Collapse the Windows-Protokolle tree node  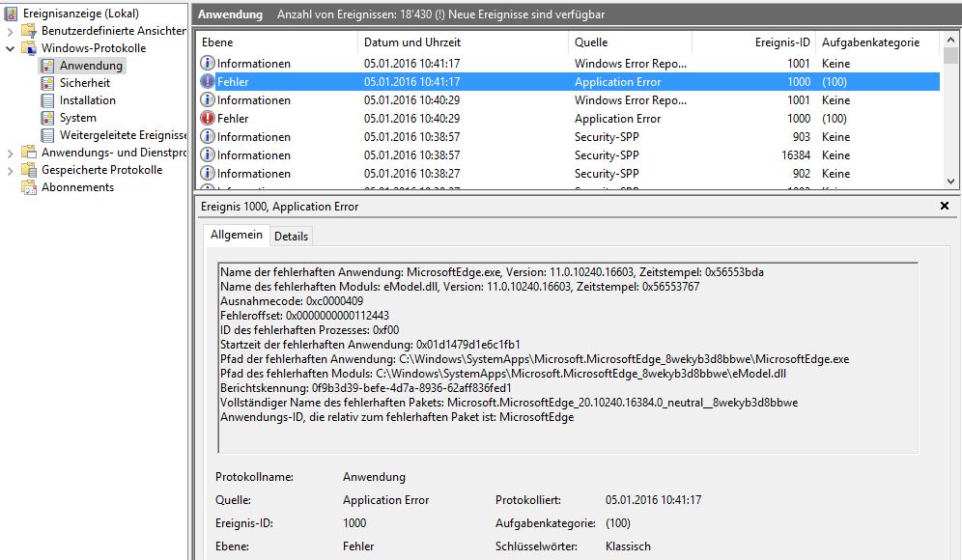point(11,48)
